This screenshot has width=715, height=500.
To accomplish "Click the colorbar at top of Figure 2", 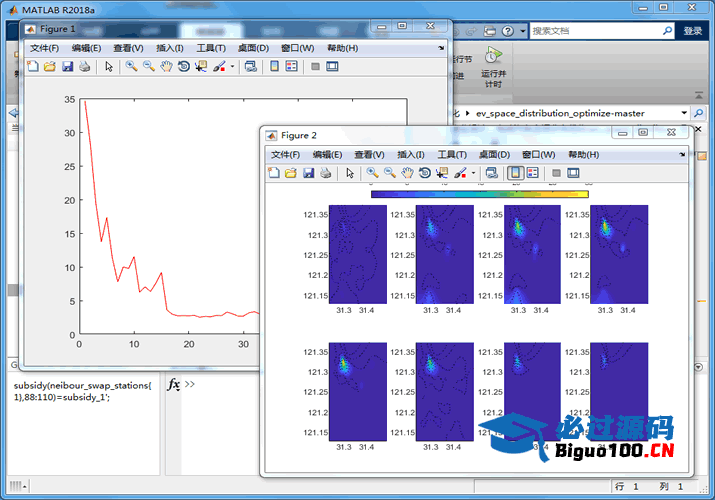I will (479, 193).
